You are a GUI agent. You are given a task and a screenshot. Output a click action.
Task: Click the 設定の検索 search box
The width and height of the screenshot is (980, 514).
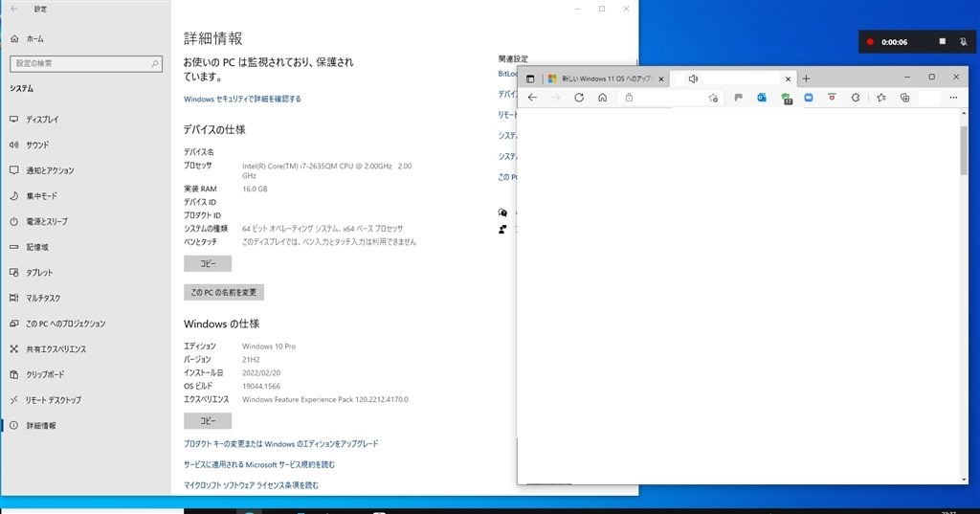[86, 63]
